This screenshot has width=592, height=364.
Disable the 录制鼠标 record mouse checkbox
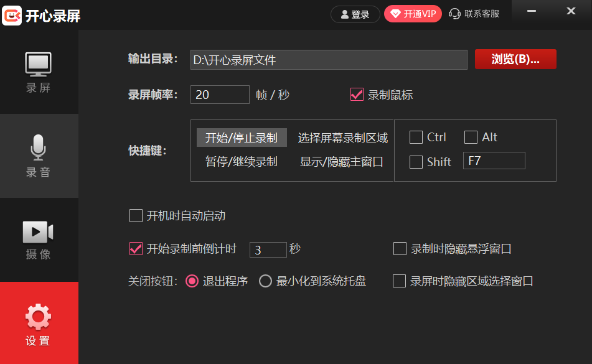pyautogui.click(x=357, y=95)
